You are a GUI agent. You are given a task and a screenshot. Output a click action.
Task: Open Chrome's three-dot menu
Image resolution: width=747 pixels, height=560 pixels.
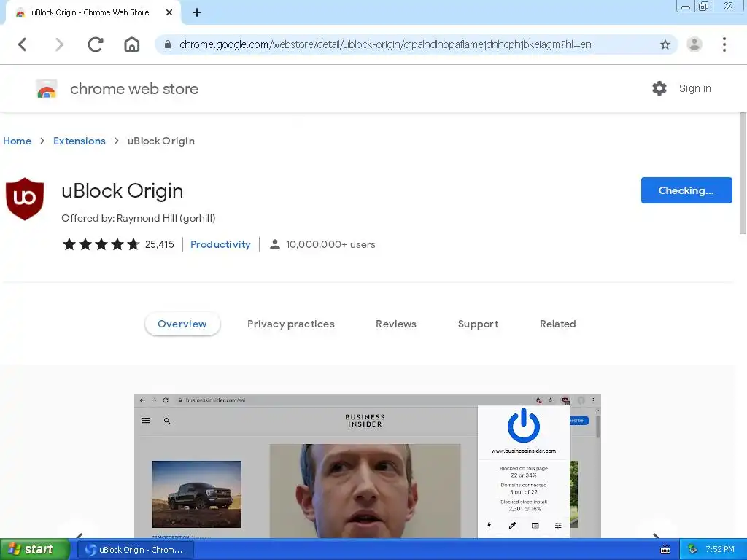coord(724,44)
